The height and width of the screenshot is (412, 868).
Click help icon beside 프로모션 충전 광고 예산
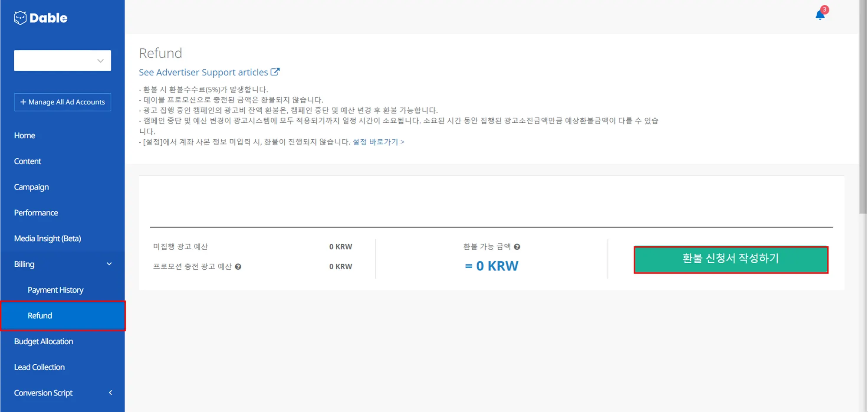pos(238,267)
